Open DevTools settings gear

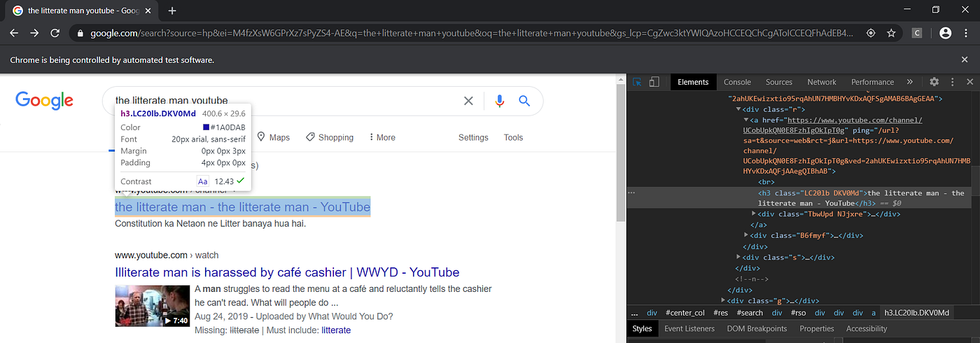click(x=934, y=82)
